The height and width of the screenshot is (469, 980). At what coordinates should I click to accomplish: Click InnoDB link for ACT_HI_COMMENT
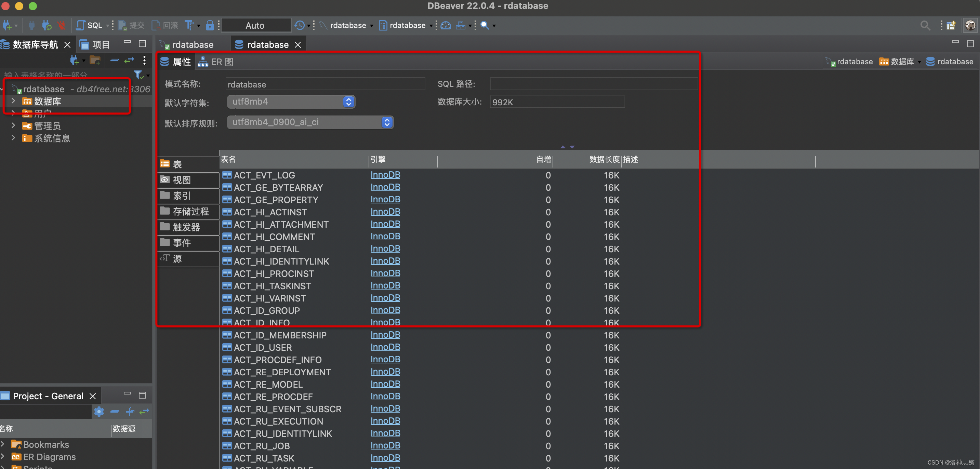point(385,236)
